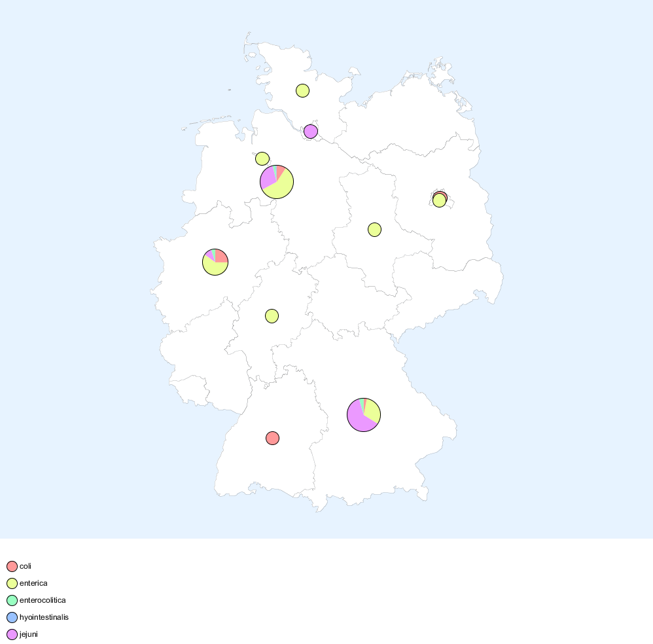Click the red coli legend swatch

coord(12,567)
